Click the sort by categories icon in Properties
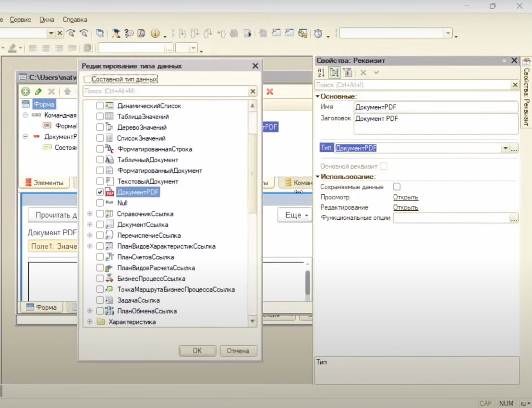This screenshot has height=408, width=532. 334,72
